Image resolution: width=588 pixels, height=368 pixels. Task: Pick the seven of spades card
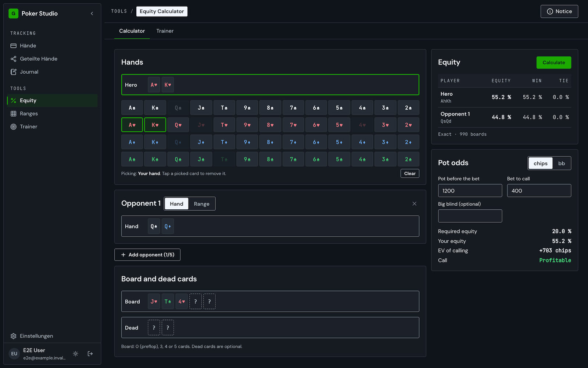tap(293, 108)
